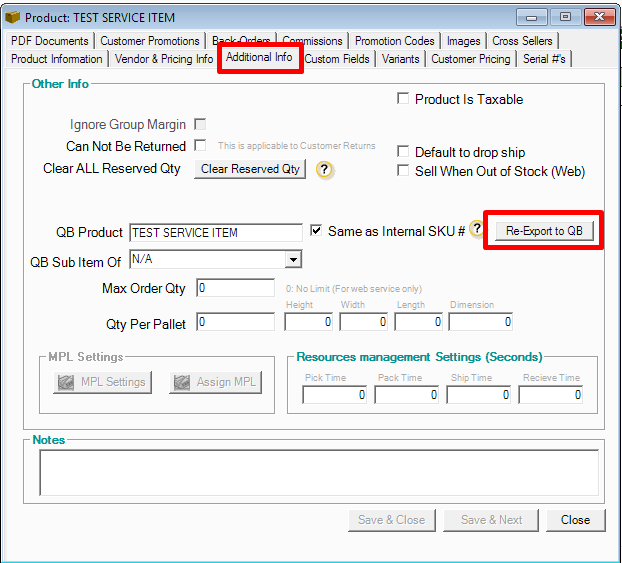Click the Close button at bottom
The image size is (622, 563).
coord(575,520)
